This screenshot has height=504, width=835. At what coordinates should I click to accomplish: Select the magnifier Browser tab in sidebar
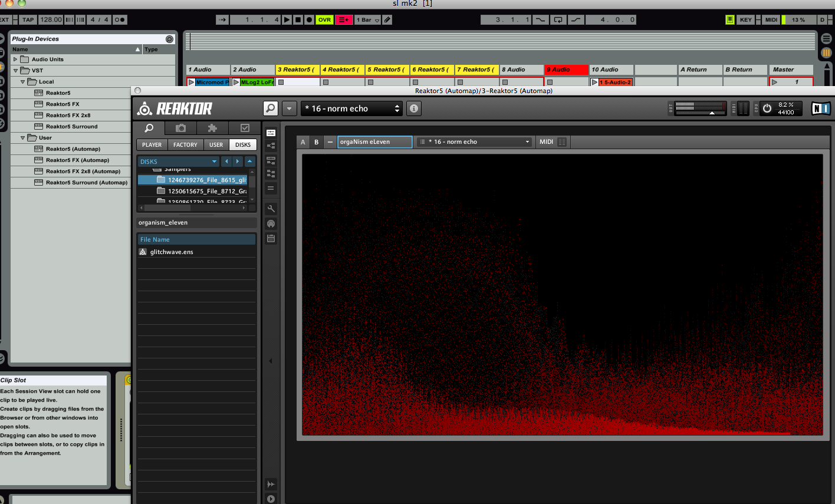click(x=150, y=128)
